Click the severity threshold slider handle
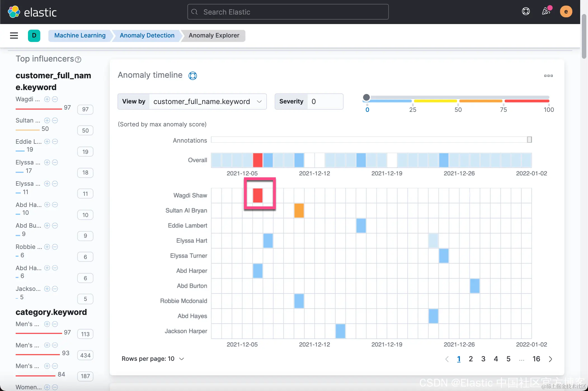This screenshot has height=391, width=588. [x=366, y=97]
